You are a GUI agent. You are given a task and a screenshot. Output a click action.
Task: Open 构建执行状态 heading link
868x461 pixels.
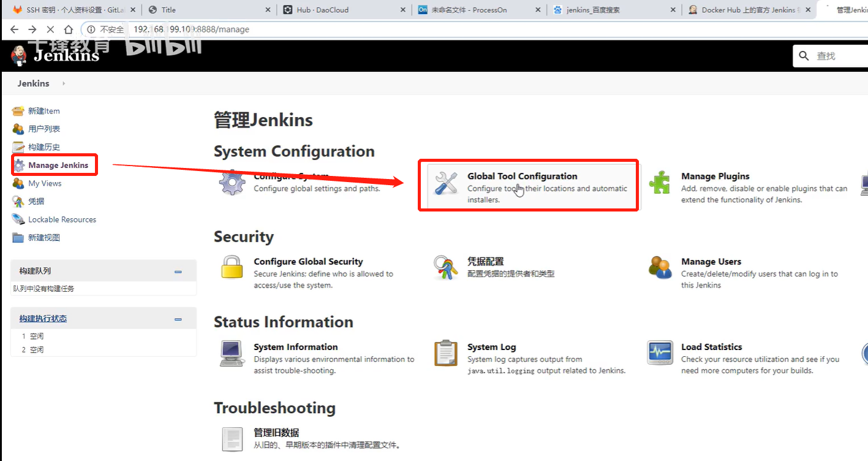(43, 319)
